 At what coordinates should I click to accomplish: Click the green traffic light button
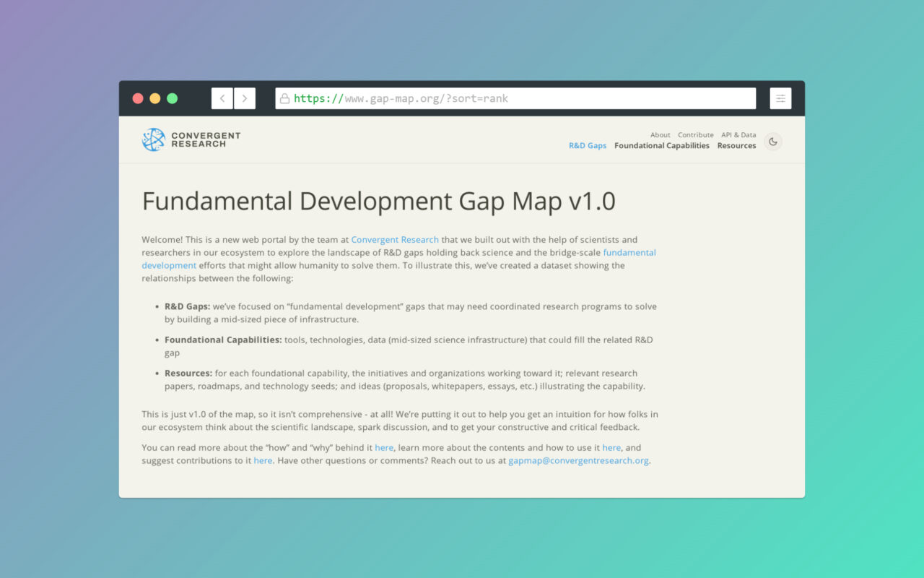(x=173, y=98)
